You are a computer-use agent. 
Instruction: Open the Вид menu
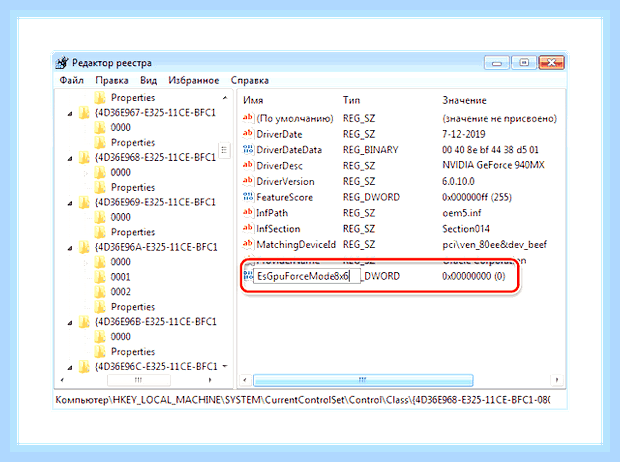click(148, 80)
